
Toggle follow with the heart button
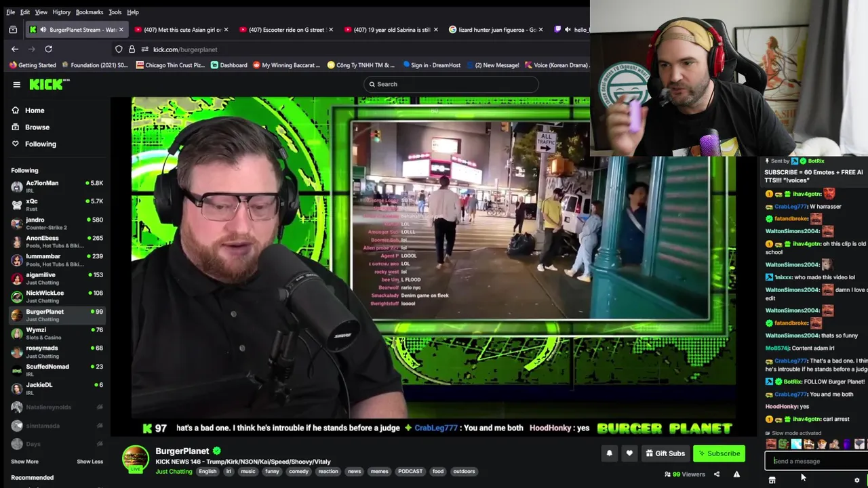[629, 453]
